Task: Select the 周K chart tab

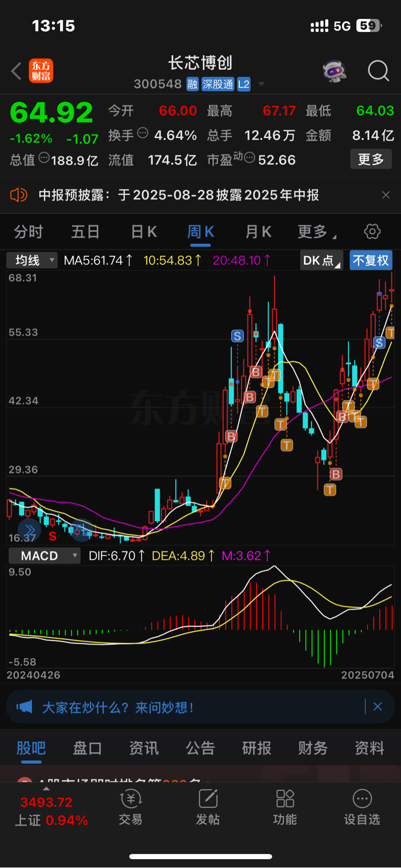Action: tap(200, 232)
